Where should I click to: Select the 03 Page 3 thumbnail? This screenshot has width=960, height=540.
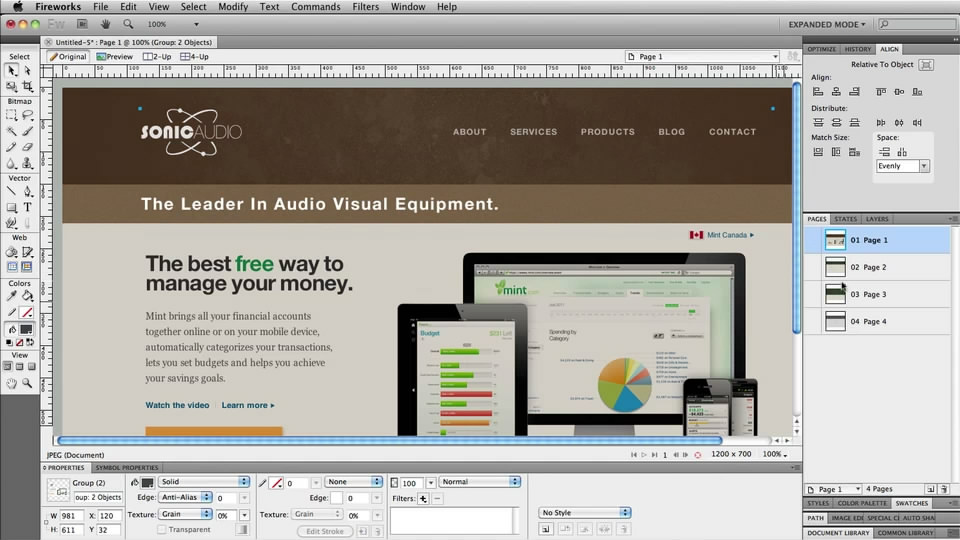835,294
